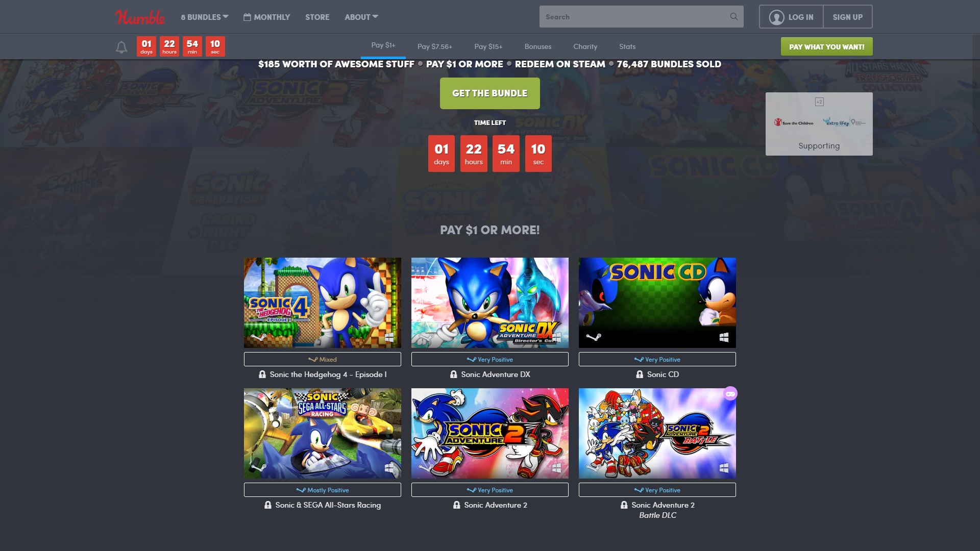The width and height of the screenshot is (980, 551).
Task: Click the Mixed review badge for Sonic 4
Action: coord(323,359)
